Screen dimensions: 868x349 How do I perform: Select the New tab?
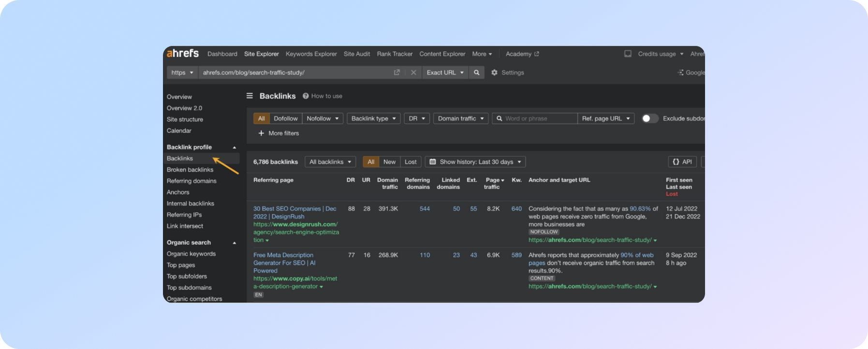click(x=390, y=162)
